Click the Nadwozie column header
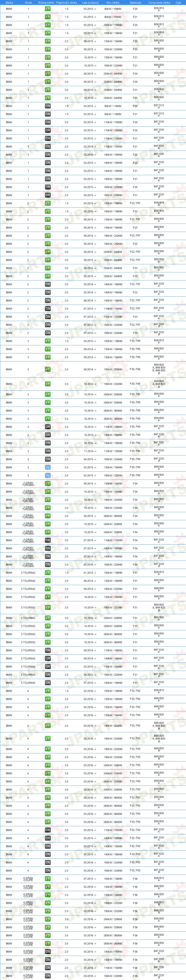This screenshot has height=980, width=186. [135, 3]
